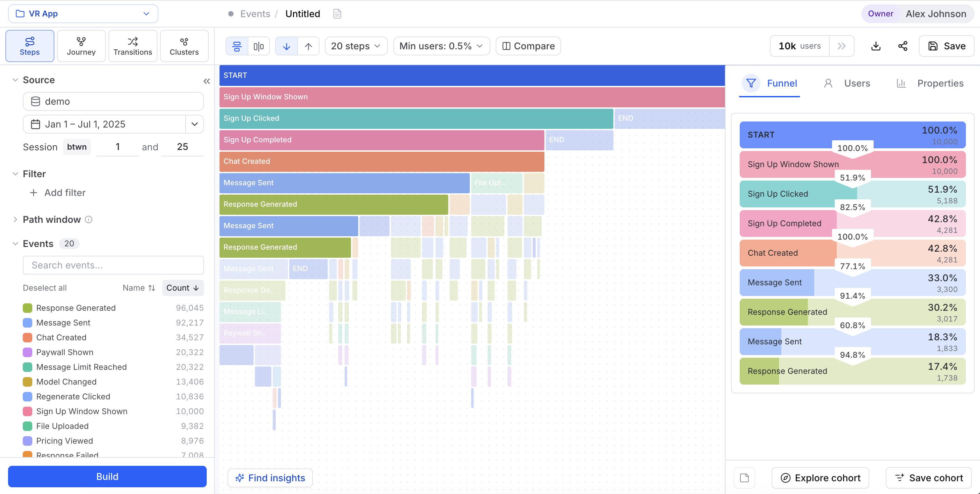Screen dimensions: 980x494
Task: Click the Save cohort button
Action: pos(929,478)
